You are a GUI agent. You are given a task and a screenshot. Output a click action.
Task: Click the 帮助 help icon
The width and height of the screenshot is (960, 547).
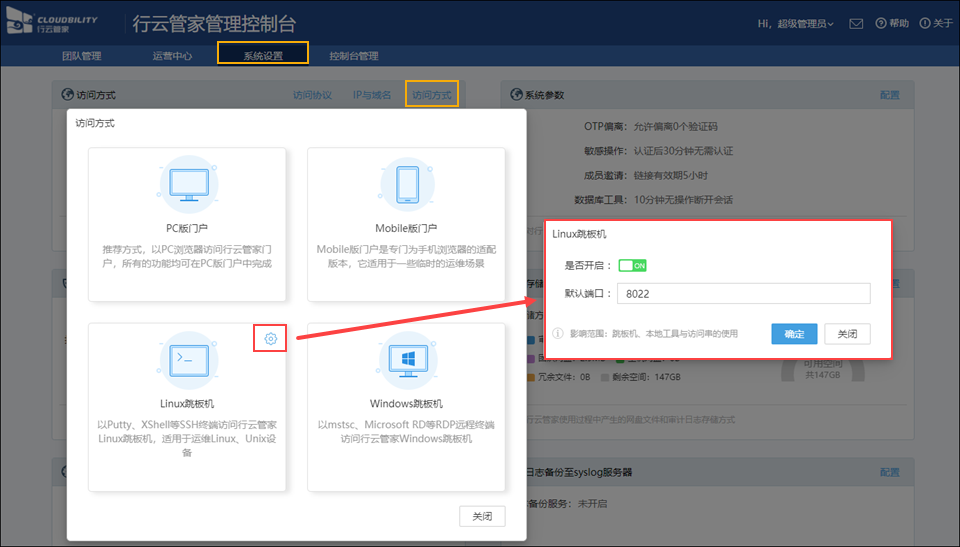(881, 24)
